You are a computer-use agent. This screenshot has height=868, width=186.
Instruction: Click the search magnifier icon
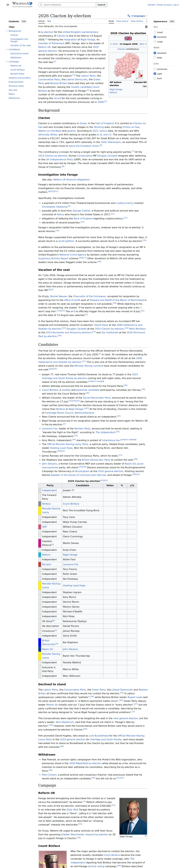[x=41, y=5]
